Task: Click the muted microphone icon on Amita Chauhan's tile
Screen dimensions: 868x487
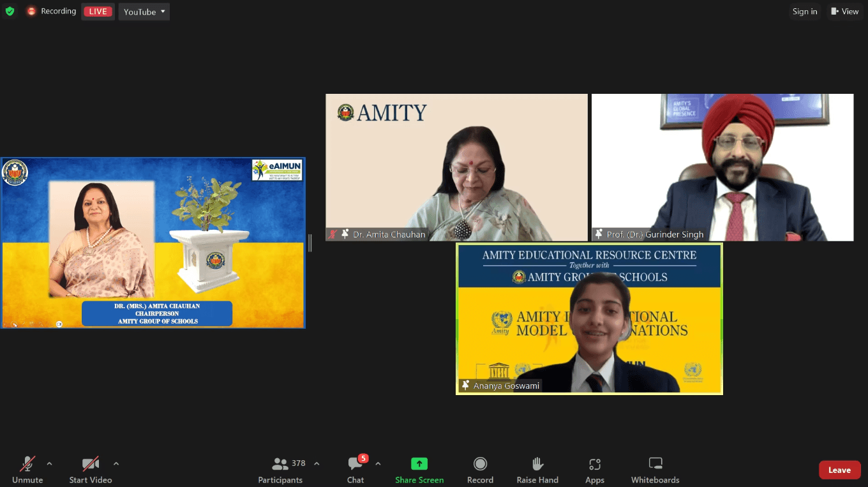Action: (x=333, y=234)
